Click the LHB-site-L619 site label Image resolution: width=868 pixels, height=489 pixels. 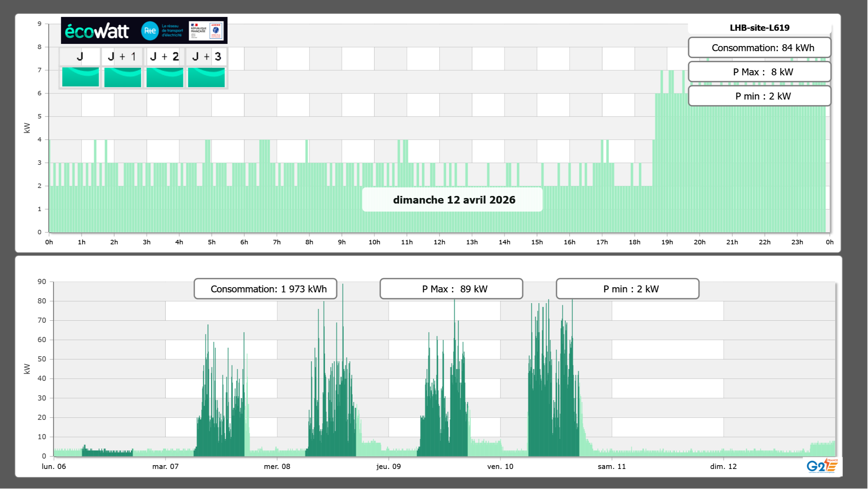click(759, 28)
